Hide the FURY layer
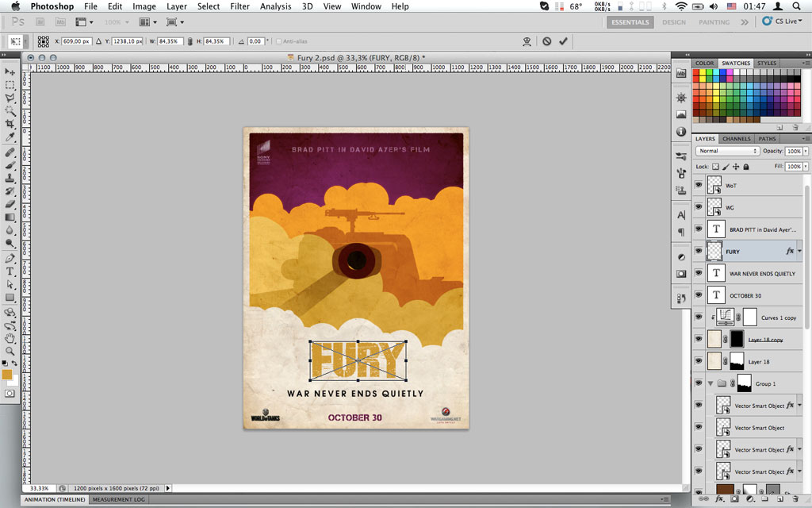The image size is (812, 508). pyautogui.click(x=699, y=251)
